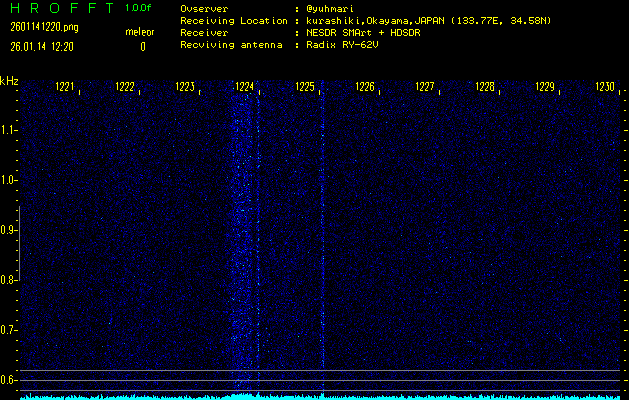Click the Receiving Location label

coord(234,21)
